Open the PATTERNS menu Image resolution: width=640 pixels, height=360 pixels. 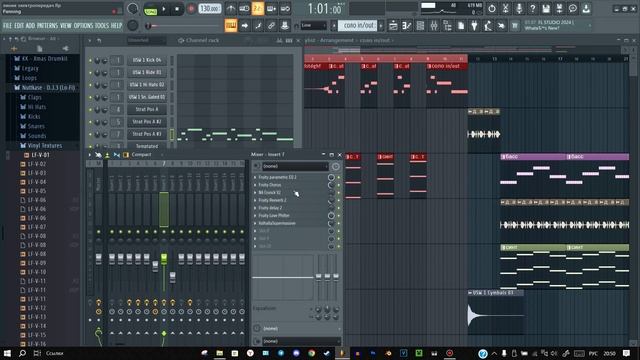coord(47,26)
